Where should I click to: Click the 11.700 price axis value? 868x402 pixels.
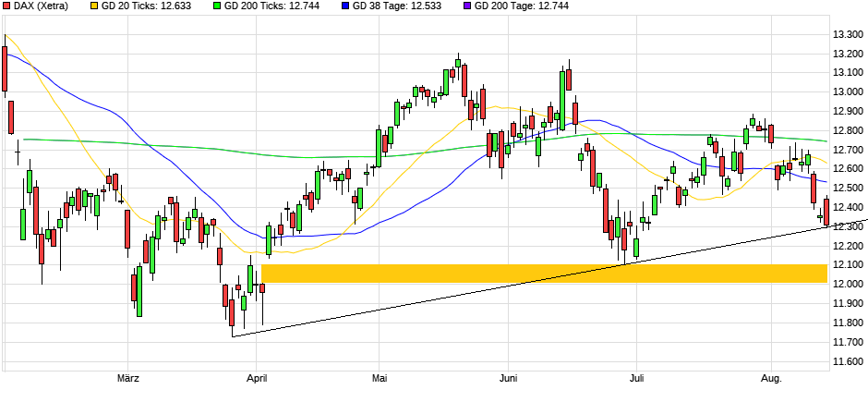pos(848,342)
